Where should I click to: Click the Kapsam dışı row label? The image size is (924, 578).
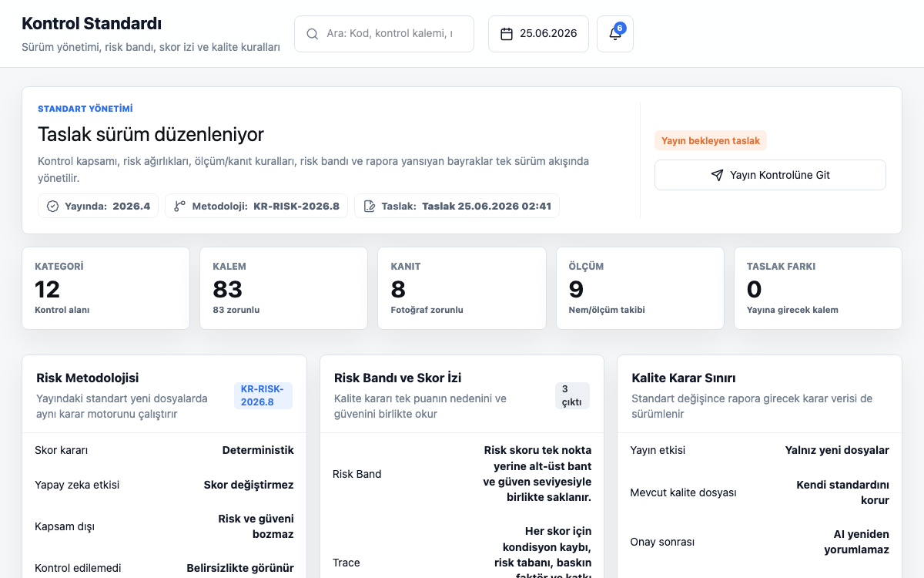click(x=65, y=526)
